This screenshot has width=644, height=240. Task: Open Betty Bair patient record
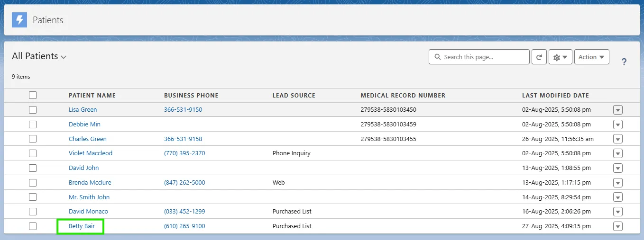point(82,226)
